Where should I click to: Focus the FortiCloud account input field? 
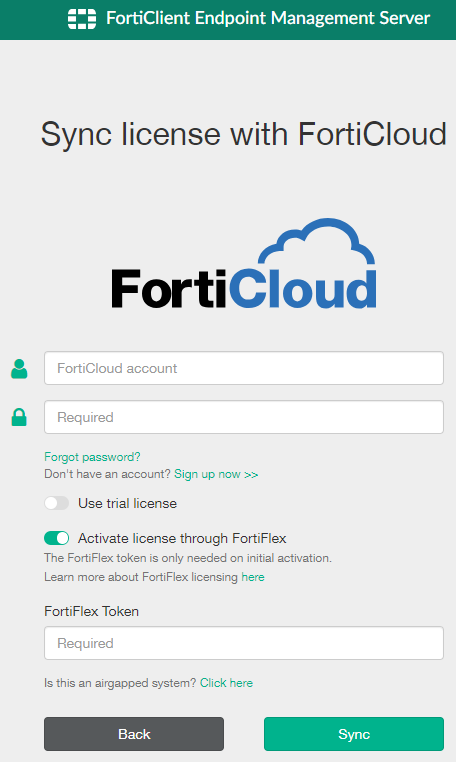(244, 368)
